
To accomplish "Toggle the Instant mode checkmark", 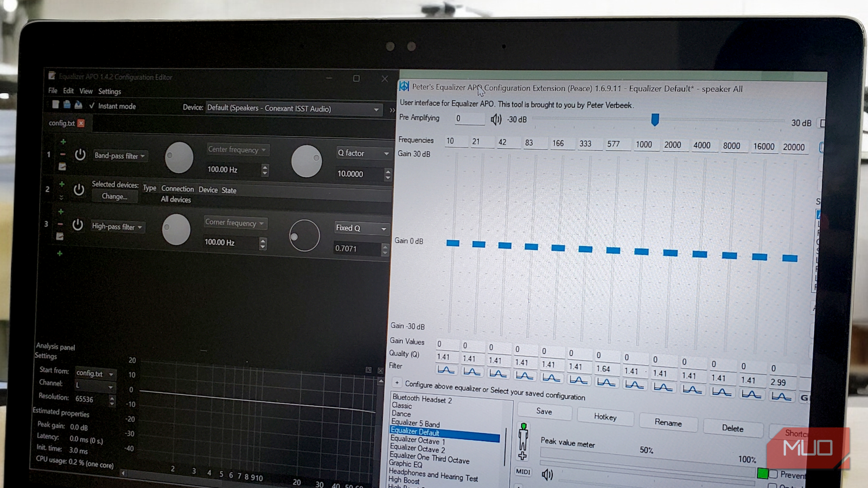I will point(92,106).
